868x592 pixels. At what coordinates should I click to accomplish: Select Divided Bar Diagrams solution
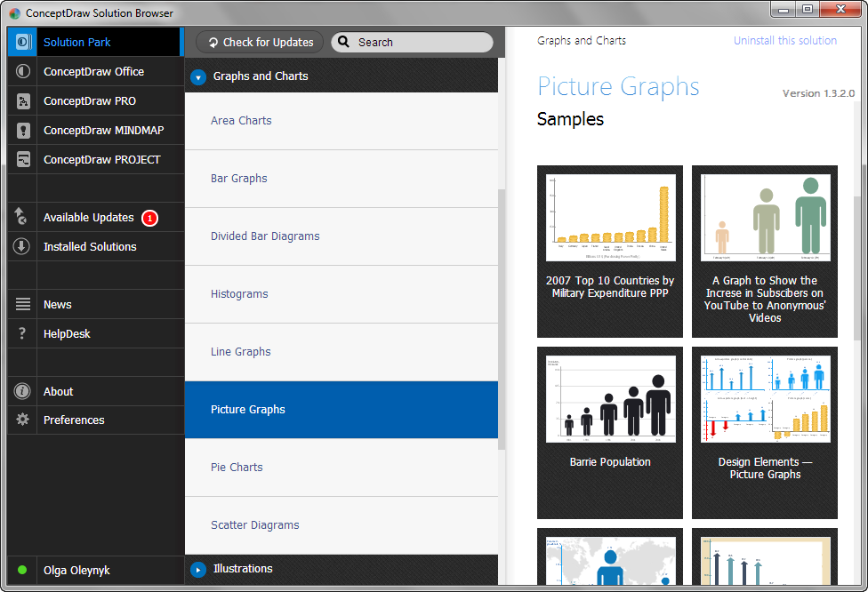341,236
